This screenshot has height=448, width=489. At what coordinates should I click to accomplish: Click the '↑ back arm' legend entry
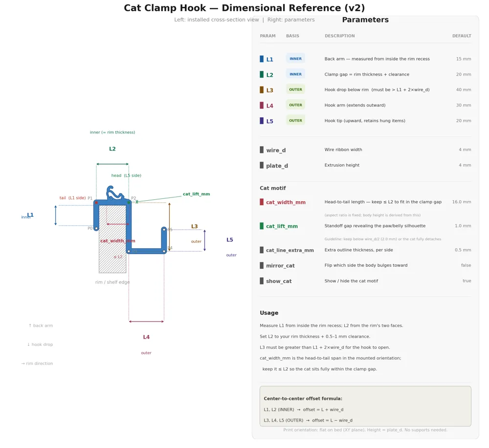point(41,325)
